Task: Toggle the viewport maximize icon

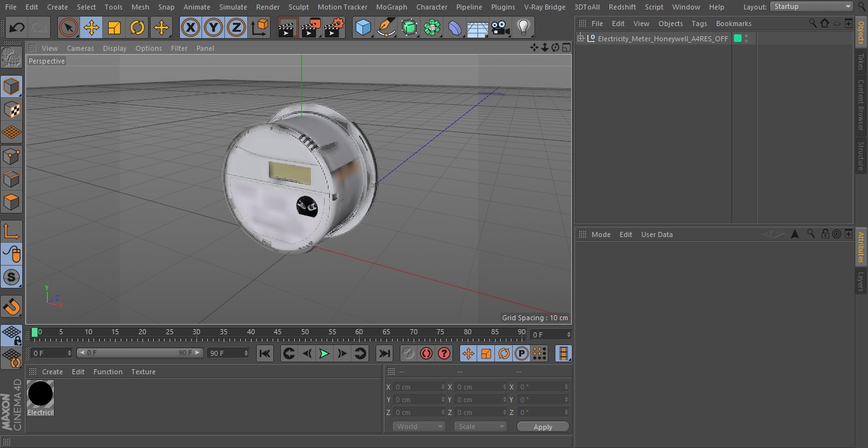Action: tap(566, 48)
